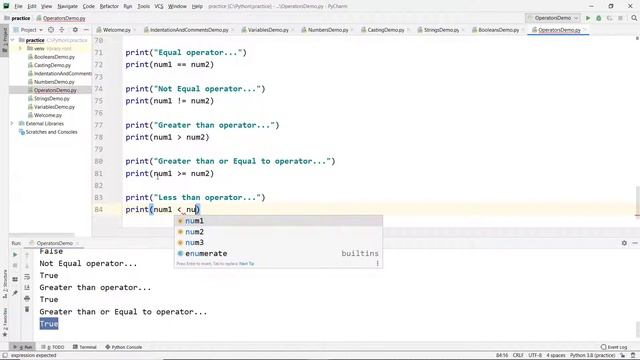The image size is (640, 360).
Task: Clear all Run output with the trash icon
Action: (27, 309)
